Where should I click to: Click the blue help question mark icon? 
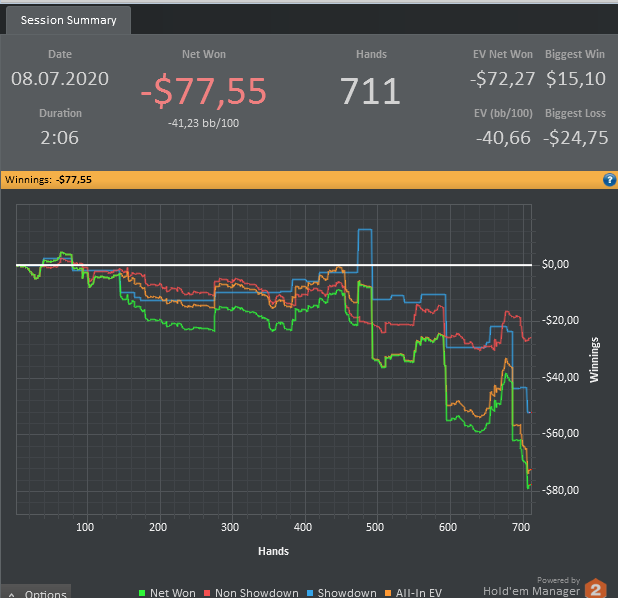609,180
